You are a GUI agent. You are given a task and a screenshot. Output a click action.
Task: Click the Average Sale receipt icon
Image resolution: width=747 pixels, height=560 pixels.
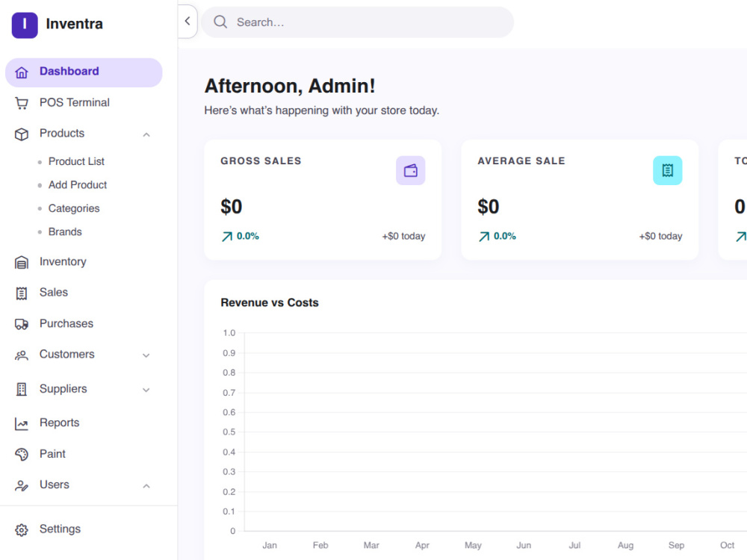pyautogui.click(x=667, y=170)
